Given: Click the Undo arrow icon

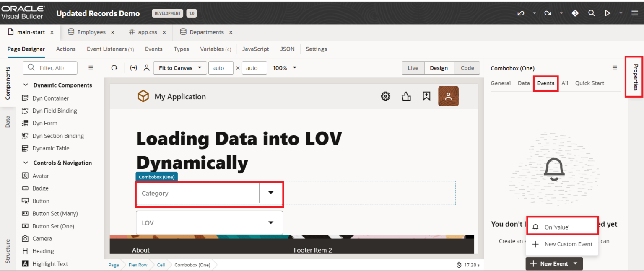Looking at the screenshot, I should (x=521, y=13).
